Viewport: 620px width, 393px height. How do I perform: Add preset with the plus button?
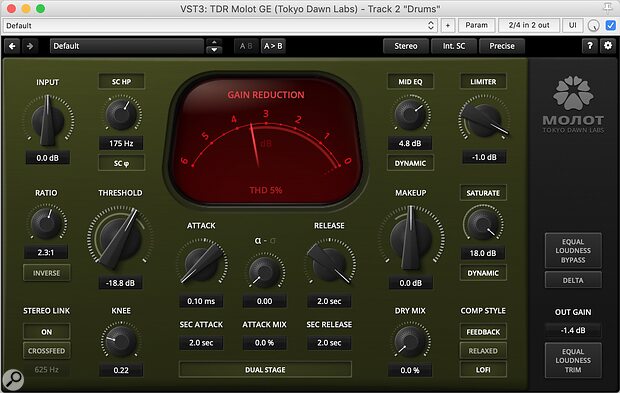pyautogui.click(x=448, y=25)
